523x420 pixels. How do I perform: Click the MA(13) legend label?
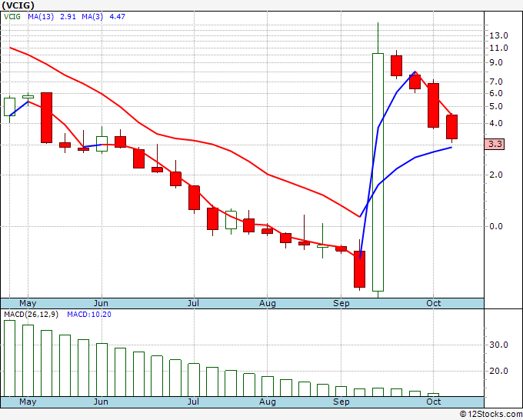click(x=41, y=17)
